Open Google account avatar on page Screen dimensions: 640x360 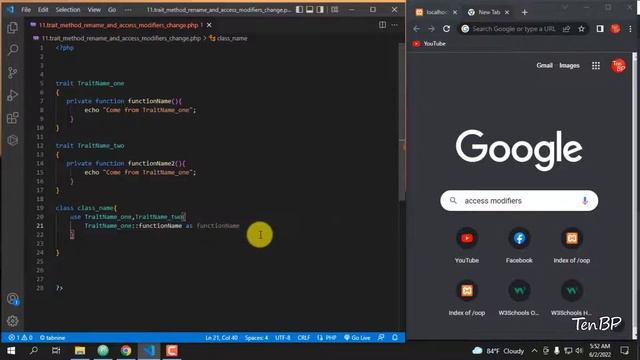[618, 65]
